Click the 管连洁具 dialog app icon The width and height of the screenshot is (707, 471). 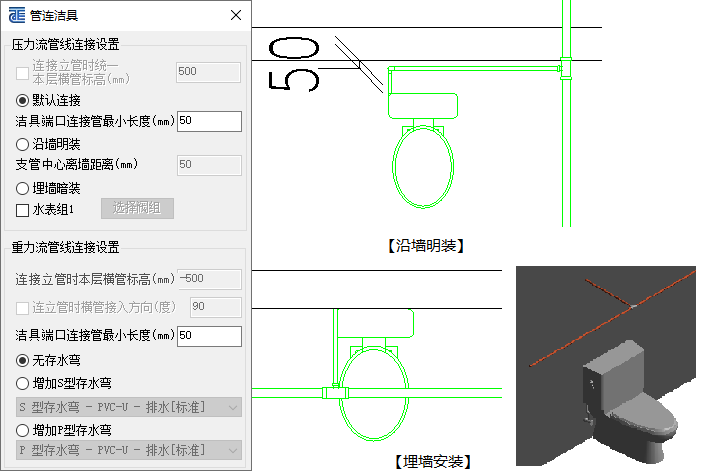pos(17,15)
